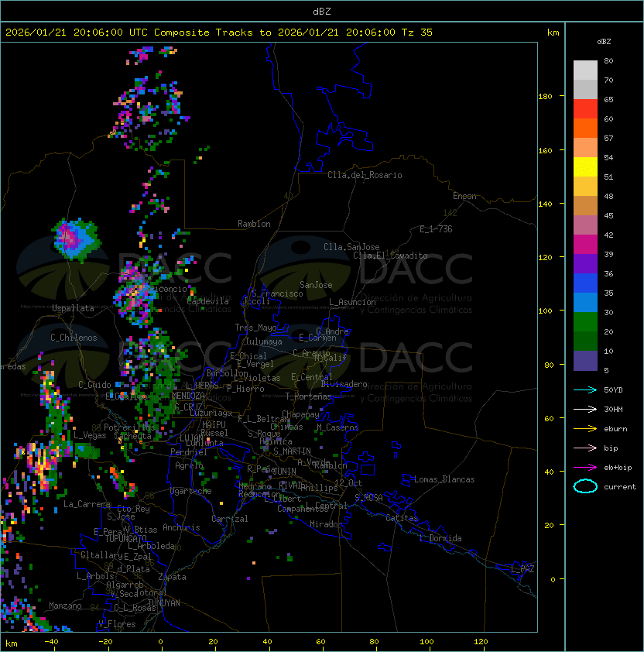Click the 'Zapata' map label
The width and height of the screenshot is (644, 652).
pyautogui.click(x=172, y=577)
